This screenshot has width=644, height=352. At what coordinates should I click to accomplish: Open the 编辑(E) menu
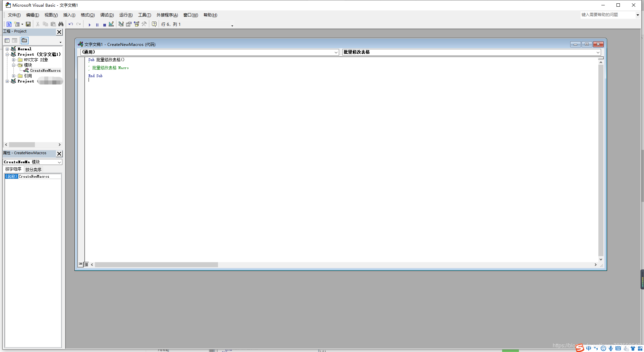pyautogui.click(x=33, y=15)
